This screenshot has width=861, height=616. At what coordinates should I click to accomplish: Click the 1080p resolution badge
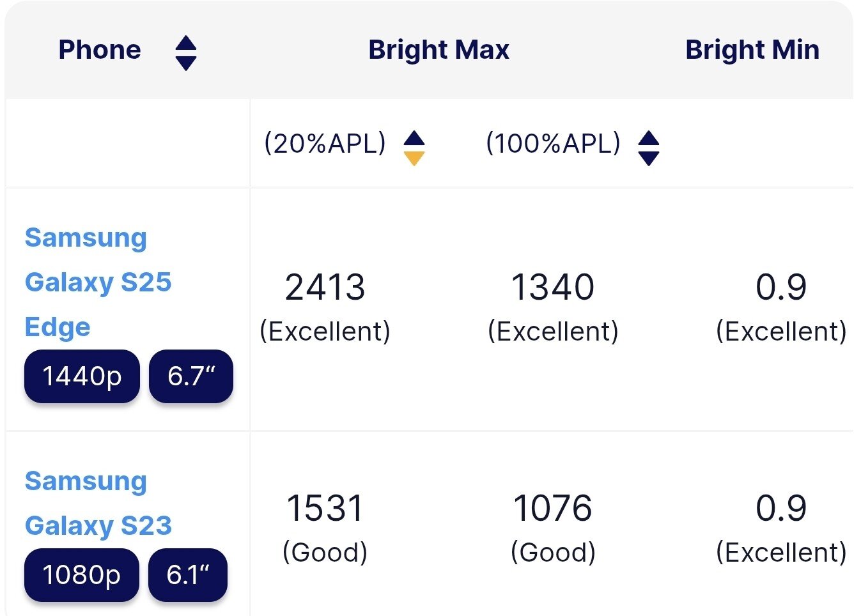81,575
